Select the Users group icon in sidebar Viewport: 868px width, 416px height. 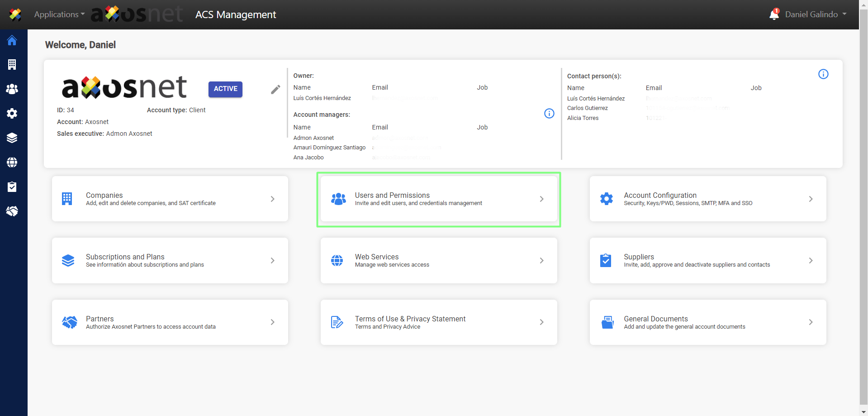coord(12,89)
